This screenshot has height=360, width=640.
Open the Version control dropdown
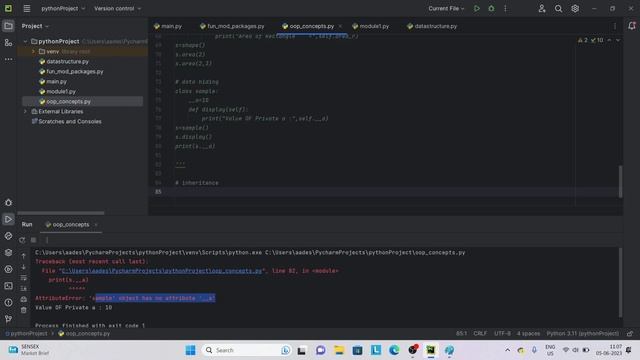point(118,8)
